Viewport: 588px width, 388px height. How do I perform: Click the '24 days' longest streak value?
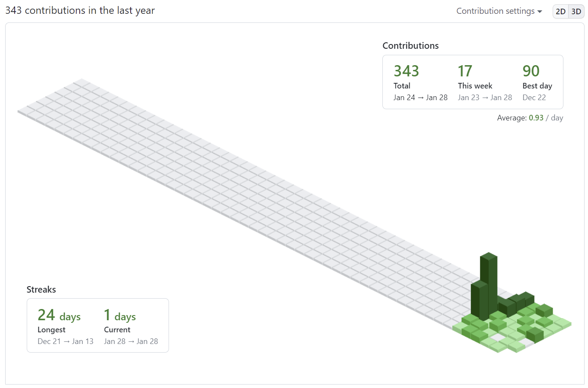click(x=59, y=315)
